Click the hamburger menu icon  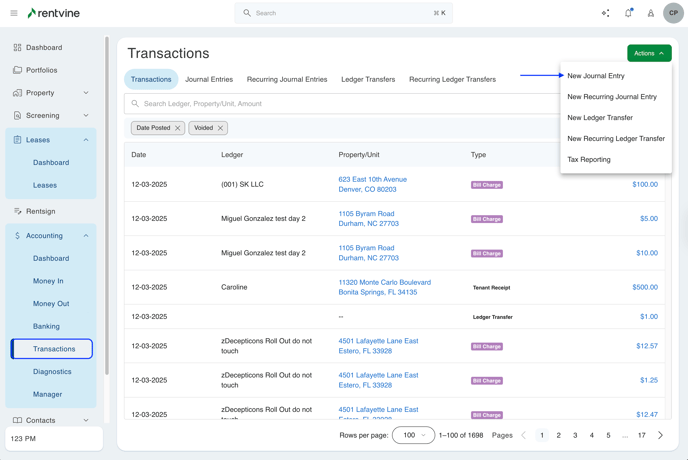click(x=14, y=13)
